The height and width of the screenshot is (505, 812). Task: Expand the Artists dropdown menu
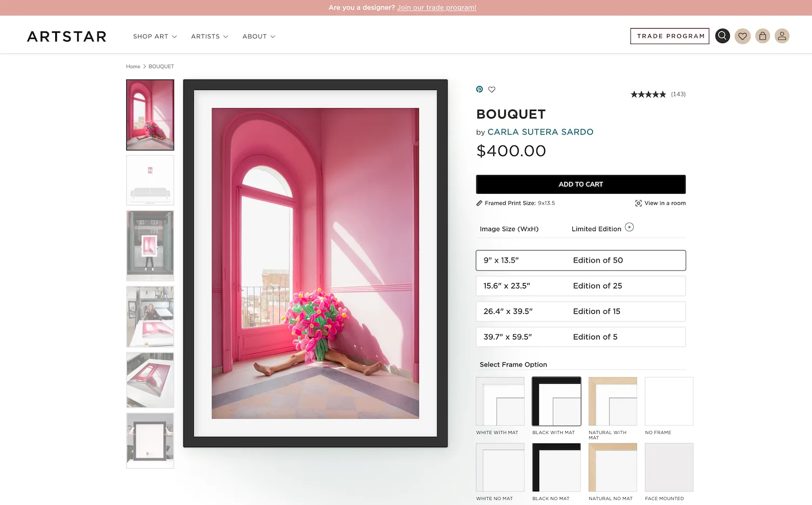click(209, 36)
